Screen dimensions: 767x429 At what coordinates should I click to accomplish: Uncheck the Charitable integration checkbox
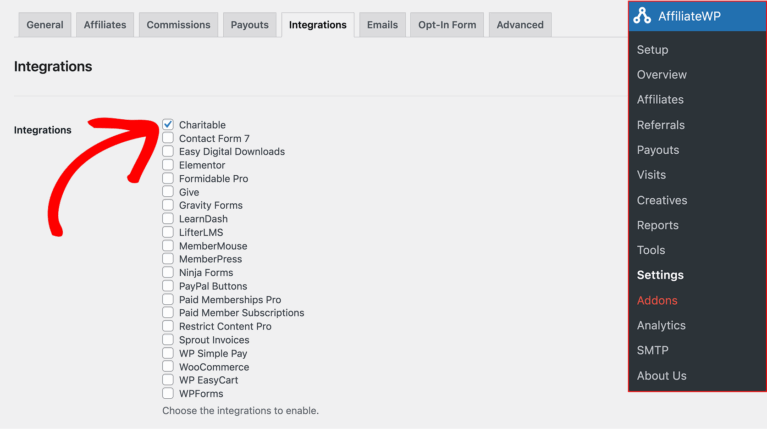pos(168,125)
